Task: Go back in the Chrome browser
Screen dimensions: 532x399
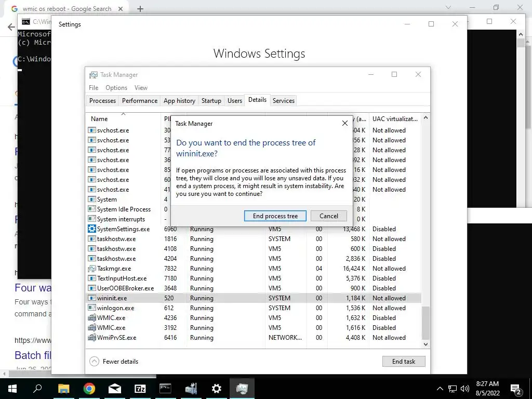Action: pos(11,27)
